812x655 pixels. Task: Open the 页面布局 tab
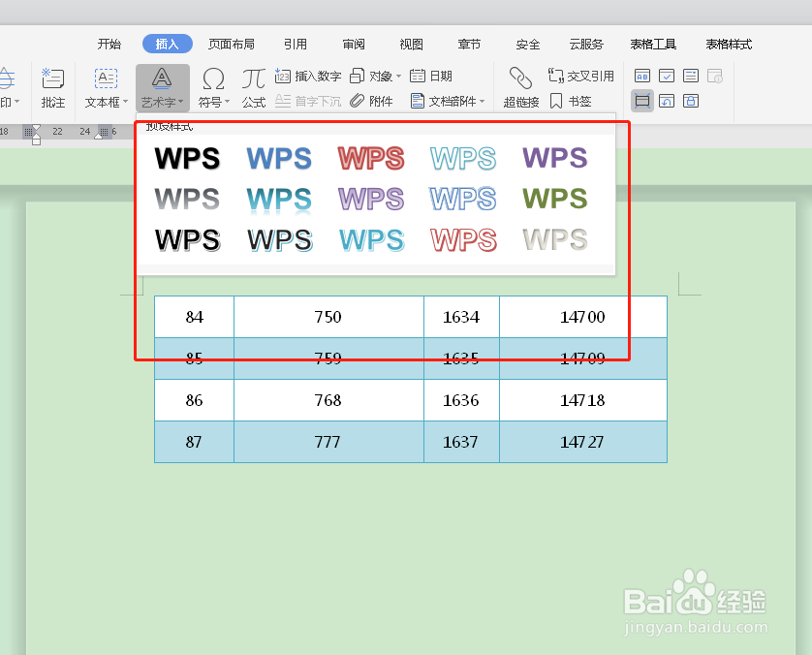point(232,44)
